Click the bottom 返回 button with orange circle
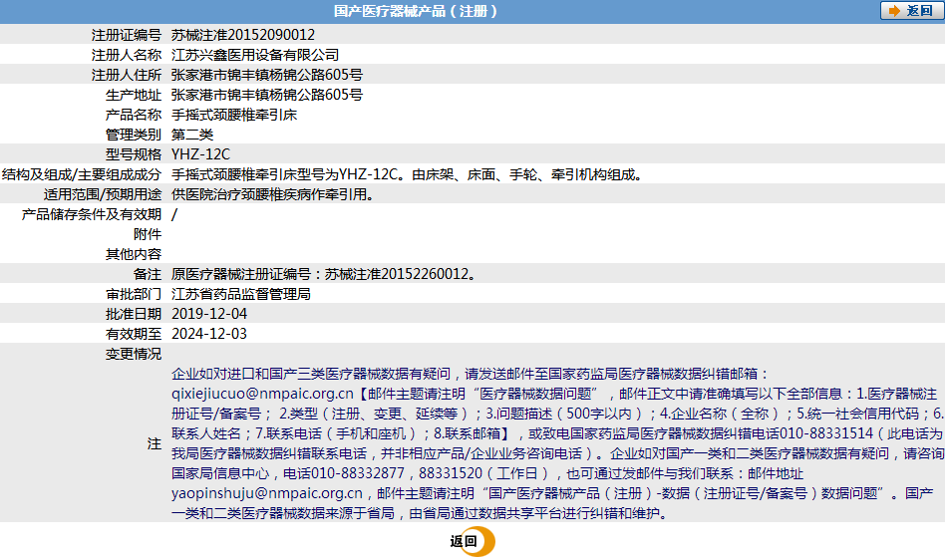This screenshot has height=560, width=950. (472, 541)
